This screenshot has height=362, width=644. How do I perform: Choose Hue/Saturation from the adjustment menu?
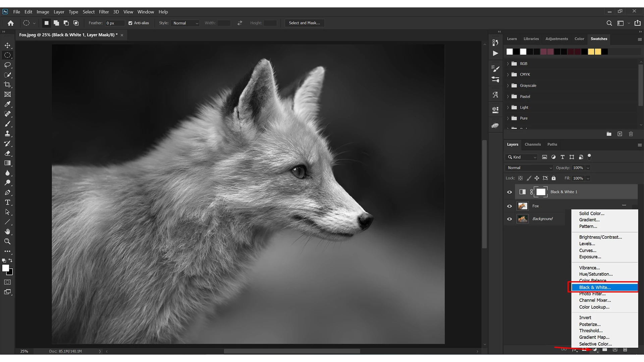tap(596, 274)
